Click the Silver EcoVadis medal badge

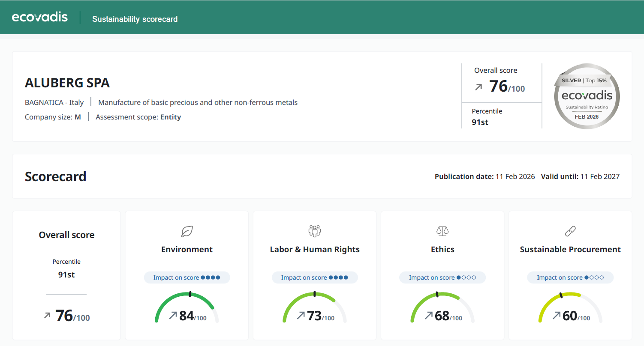586,96
